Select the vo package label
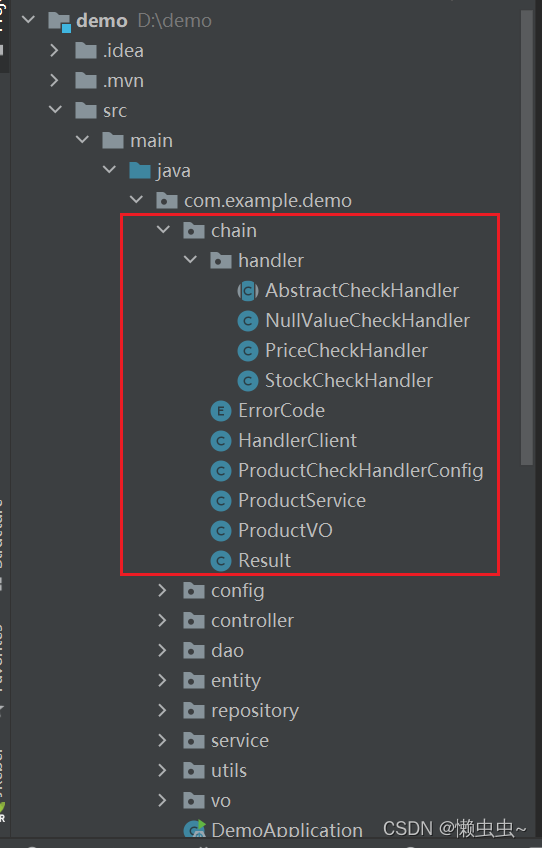542x848 pixels. click(221, 800)
